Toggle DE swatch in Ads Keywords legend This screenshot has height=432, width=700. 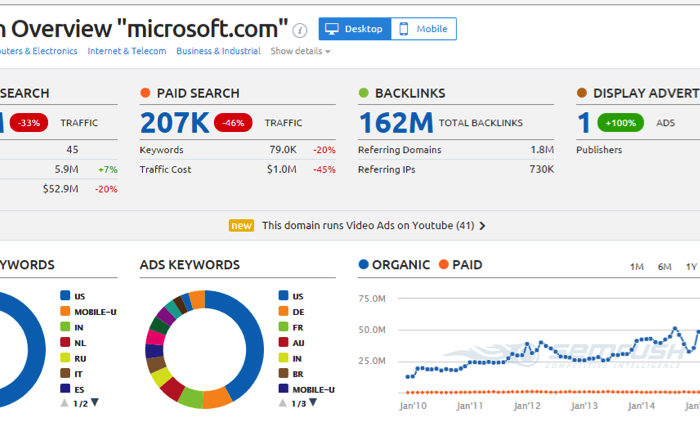[283, 311]
